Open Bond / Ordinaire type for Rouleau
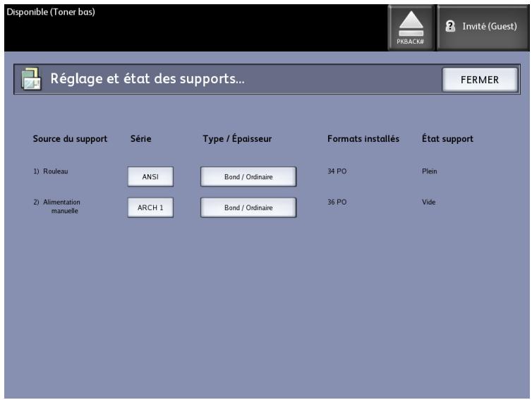The image size is (532, 400). pos(248,177)
